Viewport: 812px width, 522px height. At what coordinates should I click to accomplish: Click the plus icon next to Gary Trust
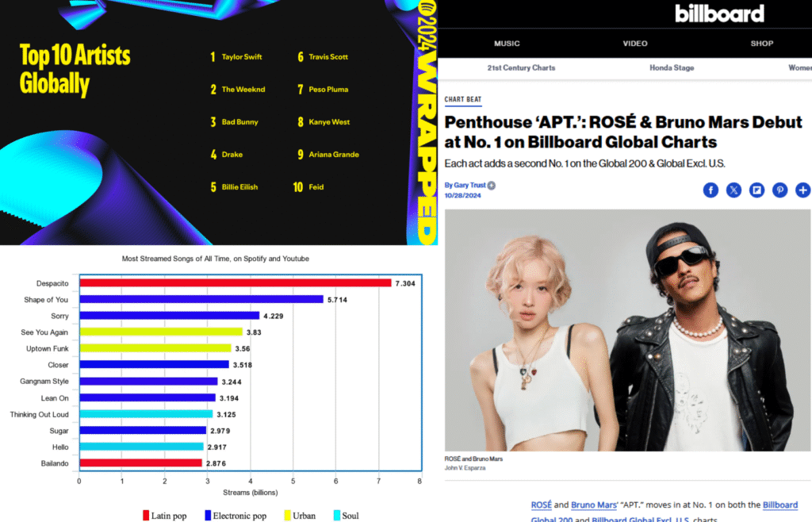492,186
